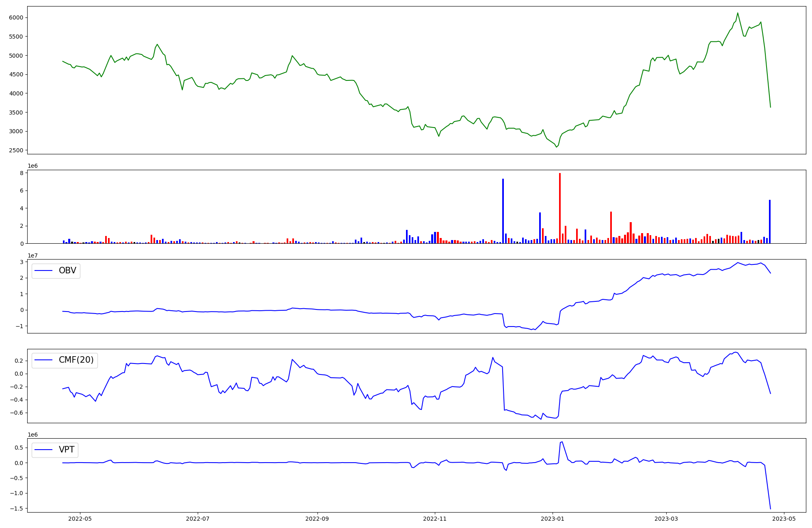Click the 2022-07 x-axis date label
The height and width of the screenshot is (528, 812).
[197, 519]
